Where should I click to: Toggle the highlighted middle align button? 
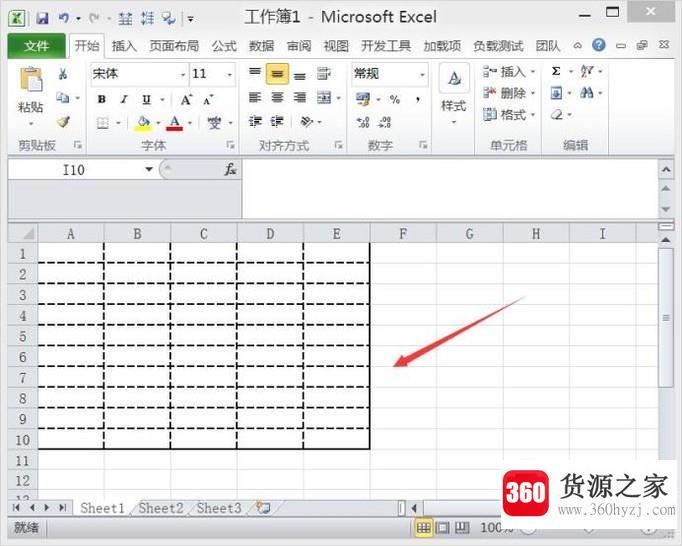click(277, 74)
